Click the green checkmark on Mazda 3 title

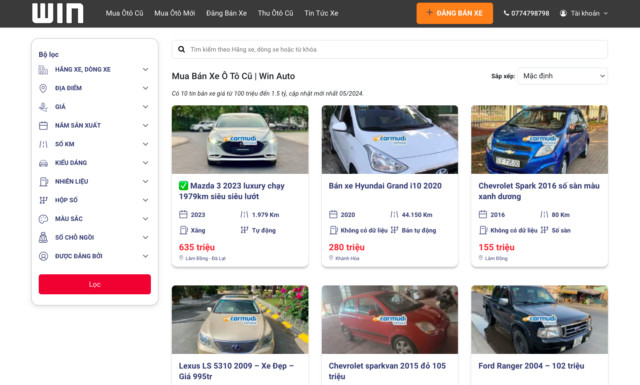click(x=183, y=186)
